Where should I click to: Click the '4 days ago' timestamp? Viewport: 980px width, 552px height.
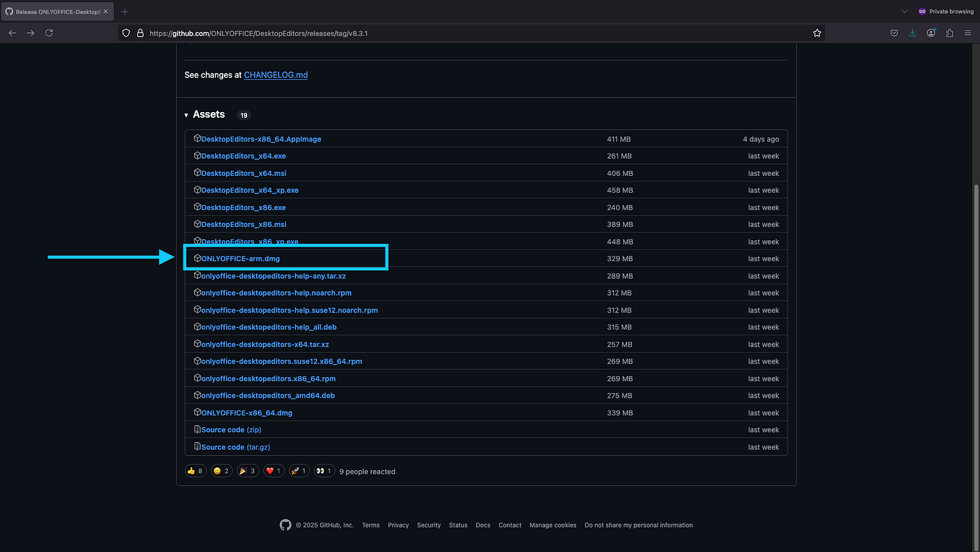(x=761, y=139)
